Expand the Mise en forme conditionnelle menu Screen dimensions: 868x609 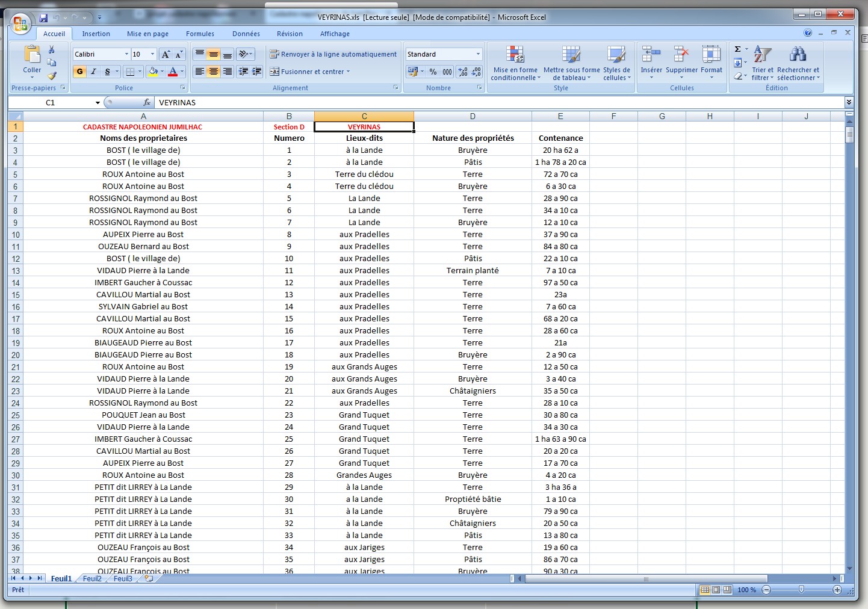click(x=515, y=63)
